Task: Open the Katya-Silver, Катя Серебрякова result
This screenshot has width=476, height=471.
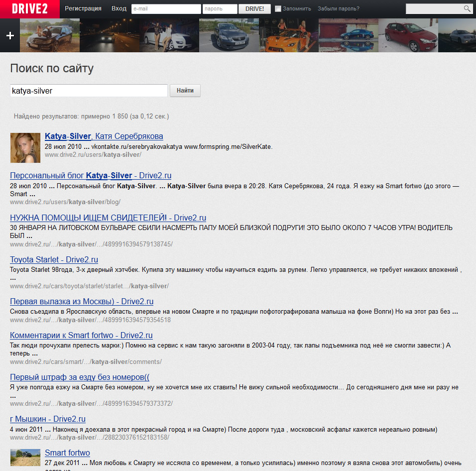Action: click(x=104, y=136)
